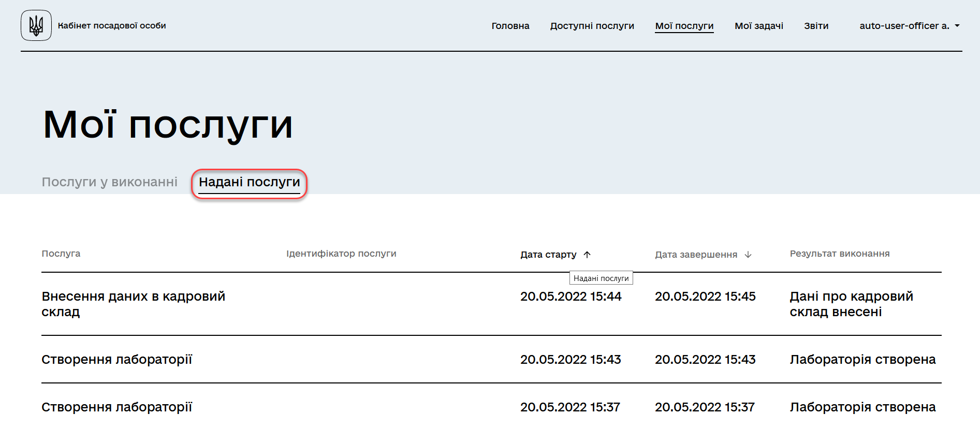Image resolution: width=980 pixels, height=429 pixels.
Task: Switch to the Послуги у виконанні tab
Action: point(110,182)
